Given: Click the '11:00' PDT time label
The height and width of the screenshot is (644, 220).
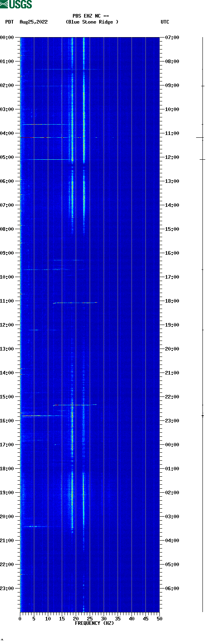Looking at the screenshot, I should tap(7, 301).
